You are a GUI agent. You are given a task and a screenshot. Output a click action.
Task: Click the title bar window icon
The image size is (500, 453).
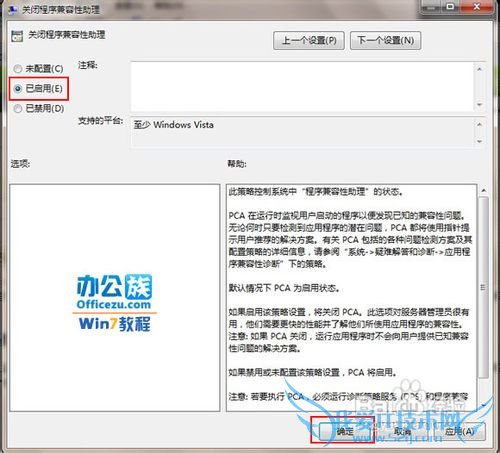pyautogui.click(x=13, y=10)
